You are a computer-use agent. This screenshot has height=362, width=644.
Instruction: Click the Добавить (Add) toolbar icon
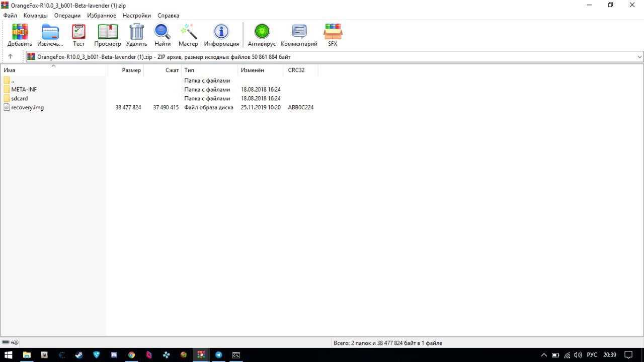pyautogui.click(x=20, y=35)
